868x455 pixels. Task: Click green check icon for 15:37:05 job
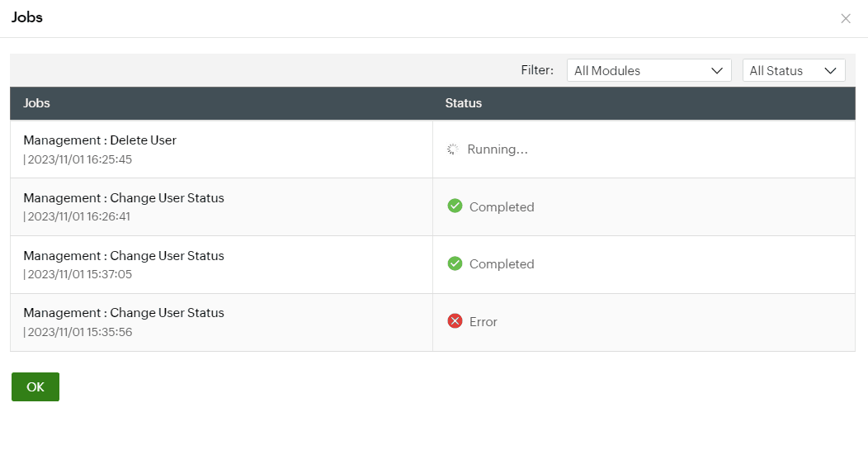click(455, 263)
